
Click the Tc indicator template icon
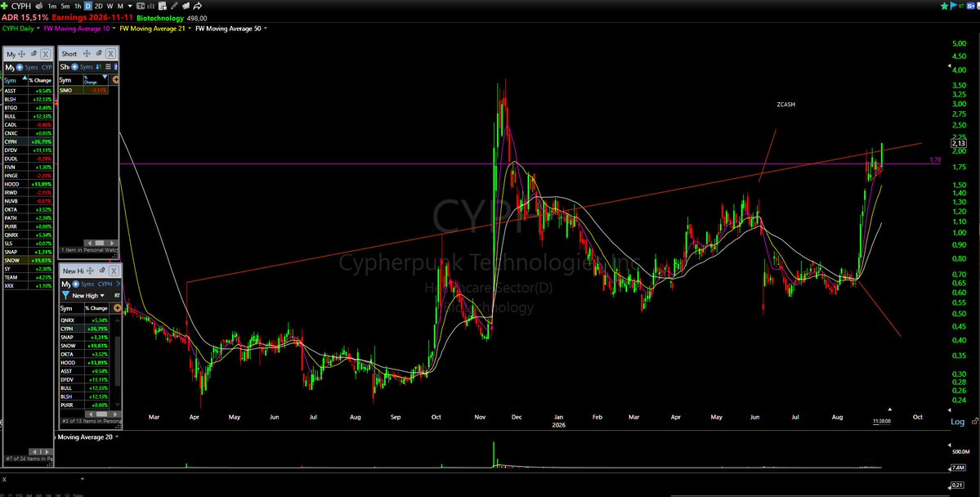pos(141,7)
